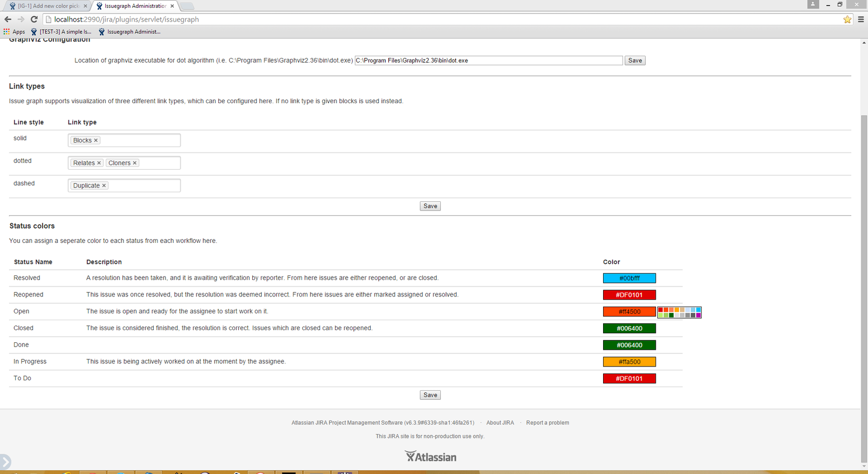Click the Done status name
The image size is (868, 474).
[x=21, y=345]
